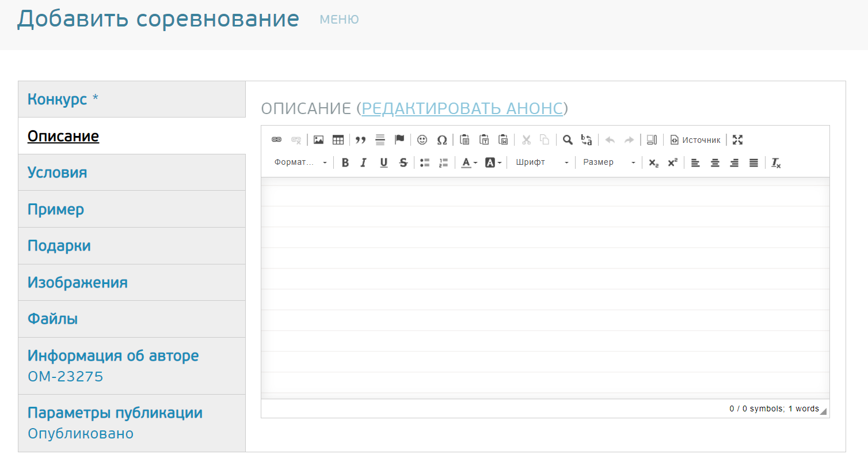
Task: Open the Размер font size dropdown
Action: pyautogui.click(x=608, y=162)
